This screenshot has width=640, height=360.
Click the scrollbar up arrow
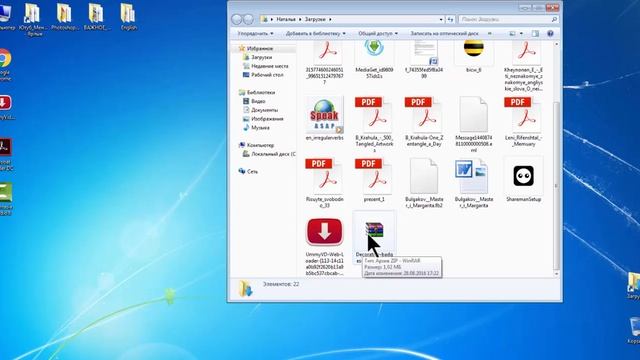[556, 44]
